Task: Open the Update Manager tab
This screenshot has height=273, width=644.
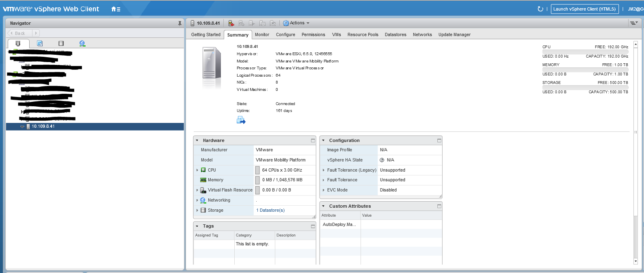Action: click(x=454, y=34)
